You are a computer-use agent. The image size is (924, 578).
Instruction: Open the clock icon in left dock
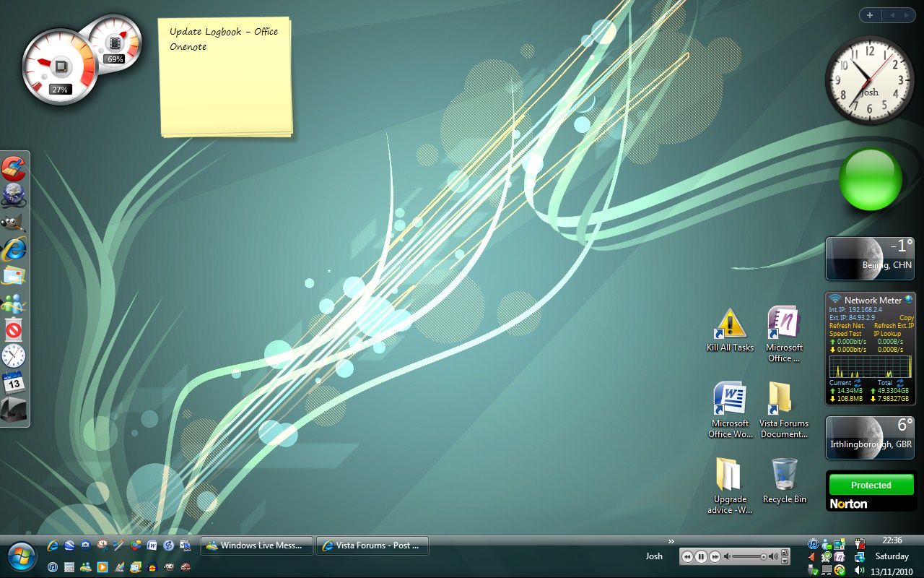[x=14, y=355]
